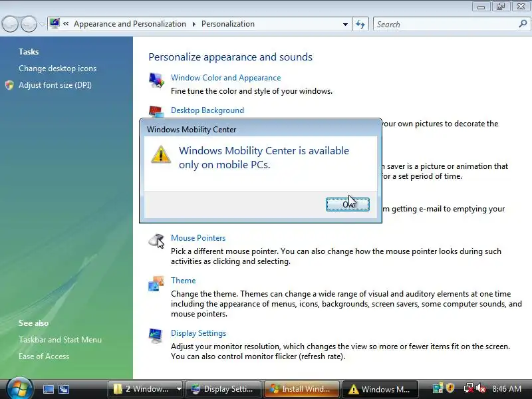The width and height of the screenshot is (532, 399).
Task: Click the 8:46 AM clock
Action: (507, 389)
